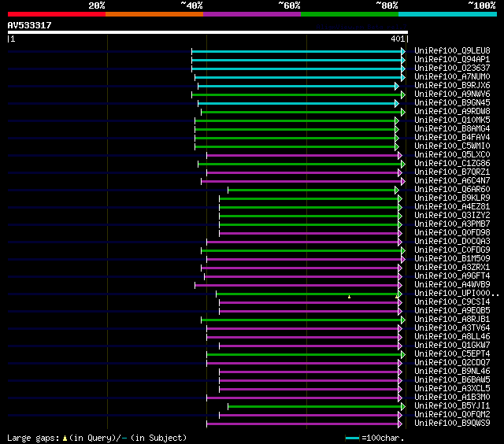Click the cyan alignment bar for UniRef100_Q9LEU8

coord(296,51)
